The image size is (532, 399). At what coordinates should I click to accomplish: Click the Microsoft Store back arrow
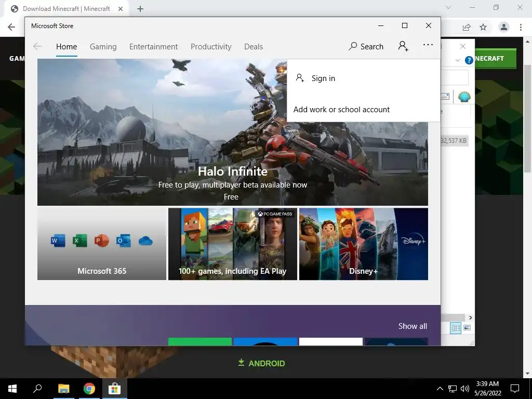click(x=37, y=46)
